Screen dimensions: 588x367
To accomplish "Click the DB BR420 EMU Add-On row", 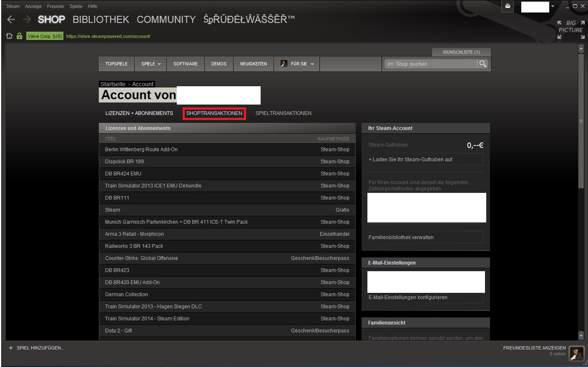I will tap(227, 282).
